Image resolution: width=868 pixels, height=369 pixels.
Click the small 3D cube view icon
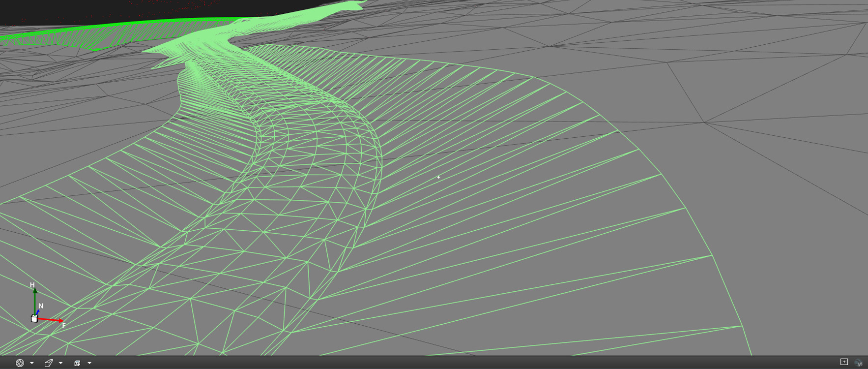coord(77,363)
